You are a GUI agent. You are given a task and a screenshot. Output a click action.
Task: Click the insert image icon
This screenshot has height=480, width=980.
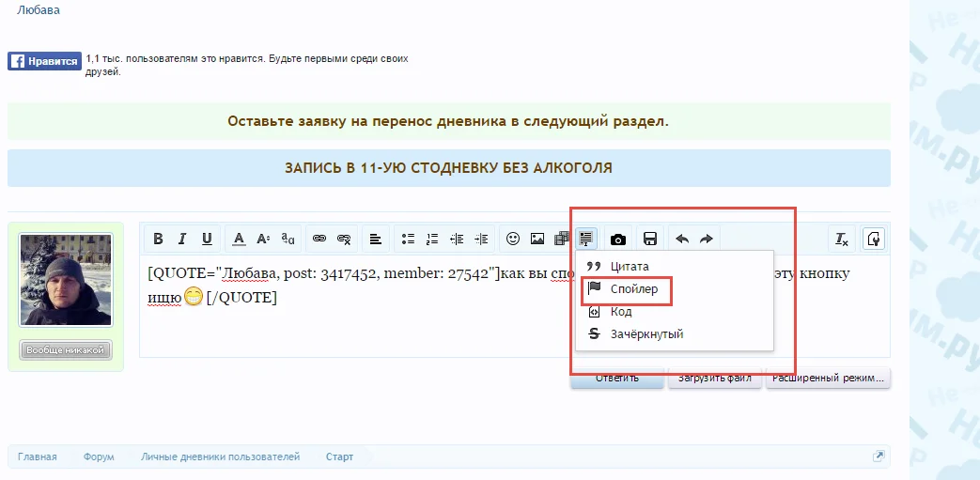[x=537, y=239]
